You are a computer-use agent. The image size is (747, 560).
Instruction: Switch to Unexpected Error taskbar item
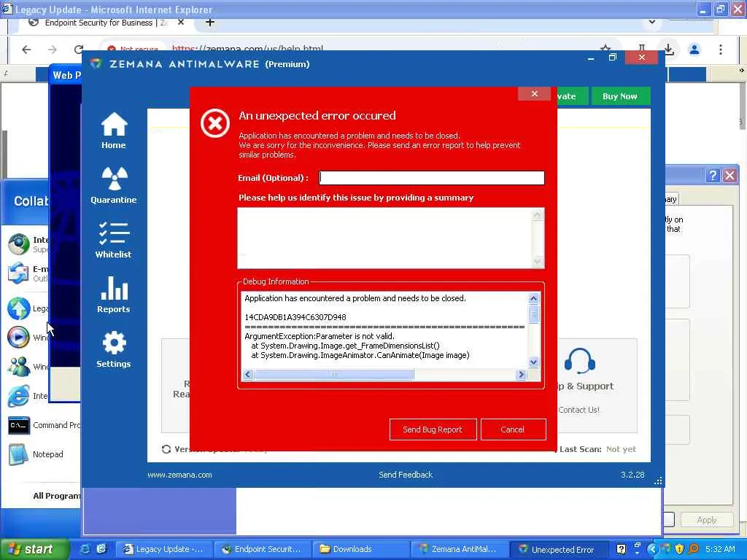coord(557,549)
